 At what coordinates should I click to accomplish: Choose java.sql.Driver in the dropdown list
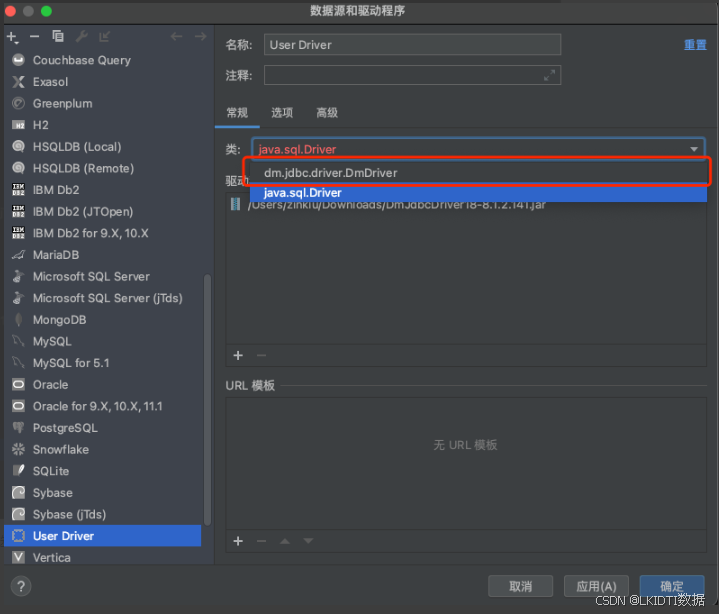click(478, 193)
